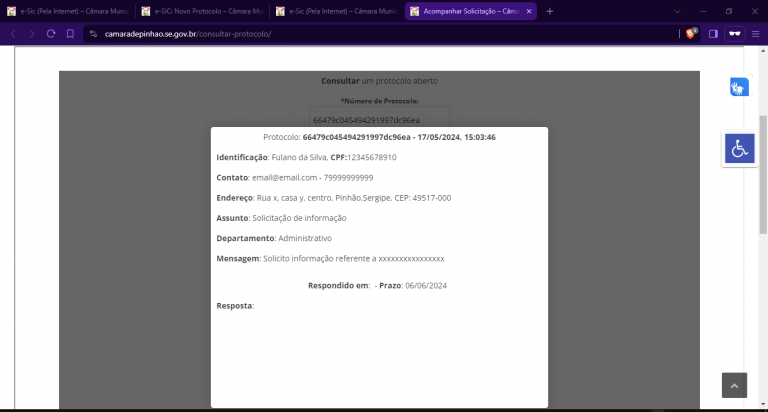
Task: Open the VLibras sign language widget
Action: [738, 87]
